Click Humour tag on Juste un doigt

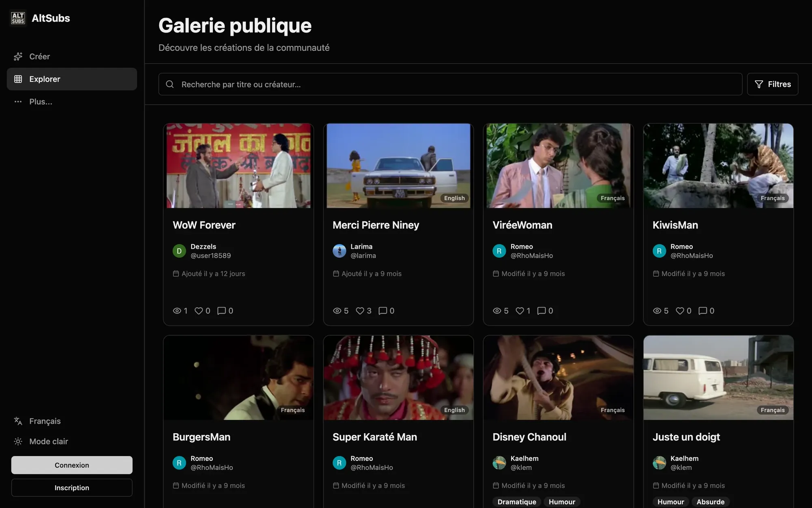(671, 502)
